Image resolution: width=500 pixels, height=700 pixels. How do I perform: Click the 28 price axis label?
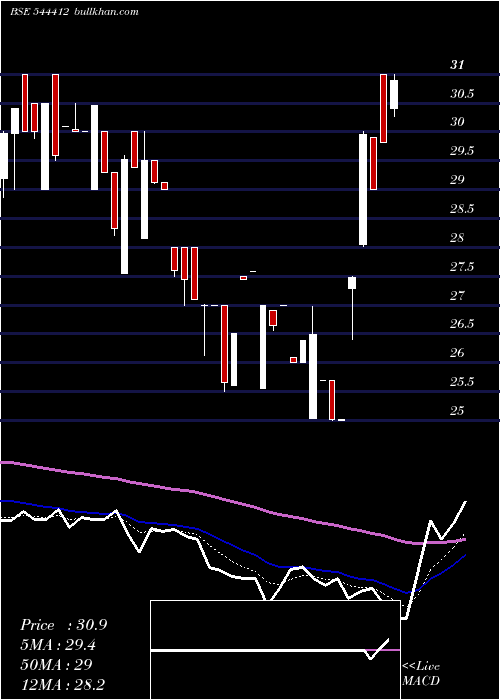457,238
